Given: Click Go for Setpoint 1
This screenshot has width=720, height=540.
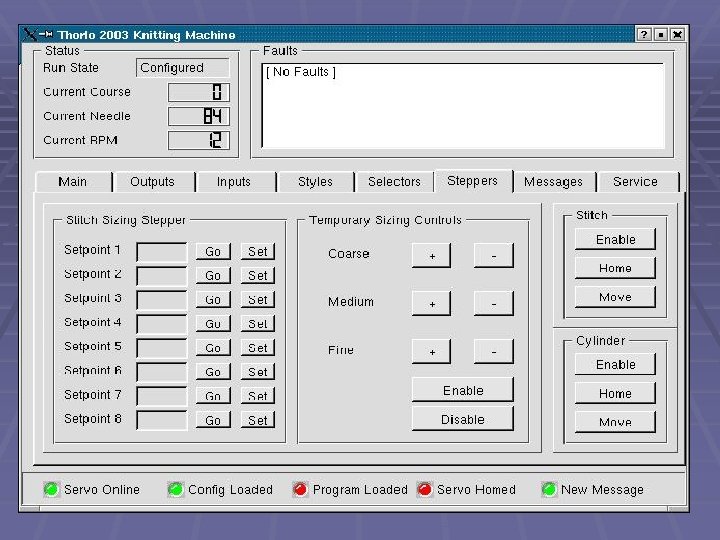Looking at the screenshot, I should click(x=213, y=252).
